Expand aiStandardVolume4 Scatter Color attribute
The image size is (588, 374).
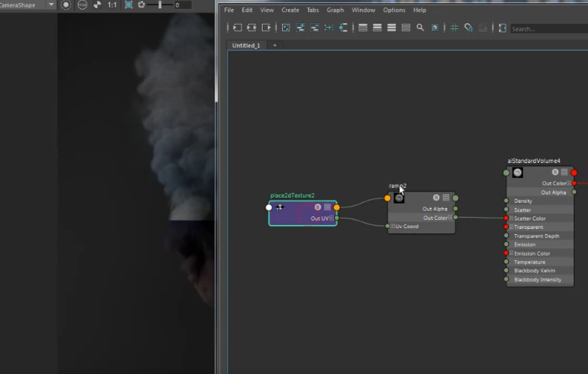pyautogui.click(x=511, y=218)
